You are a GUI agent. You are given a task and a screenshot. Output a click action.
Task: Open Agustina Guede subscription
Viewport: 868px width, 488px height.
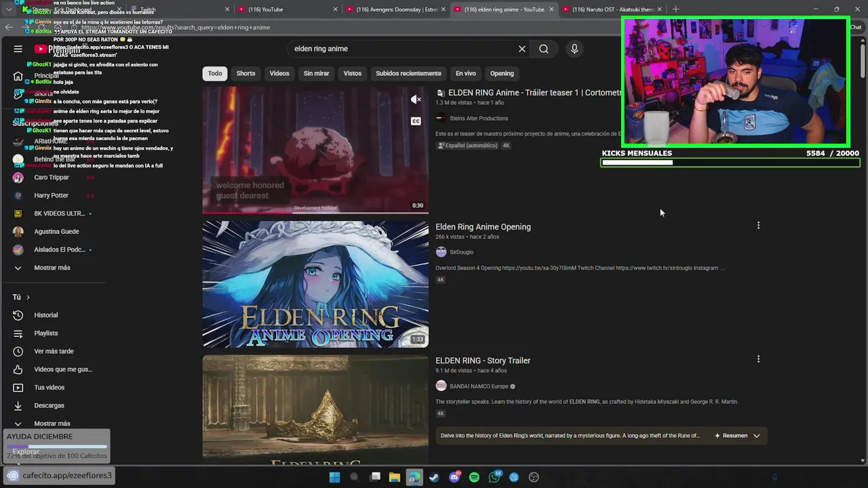click(56, 232)
